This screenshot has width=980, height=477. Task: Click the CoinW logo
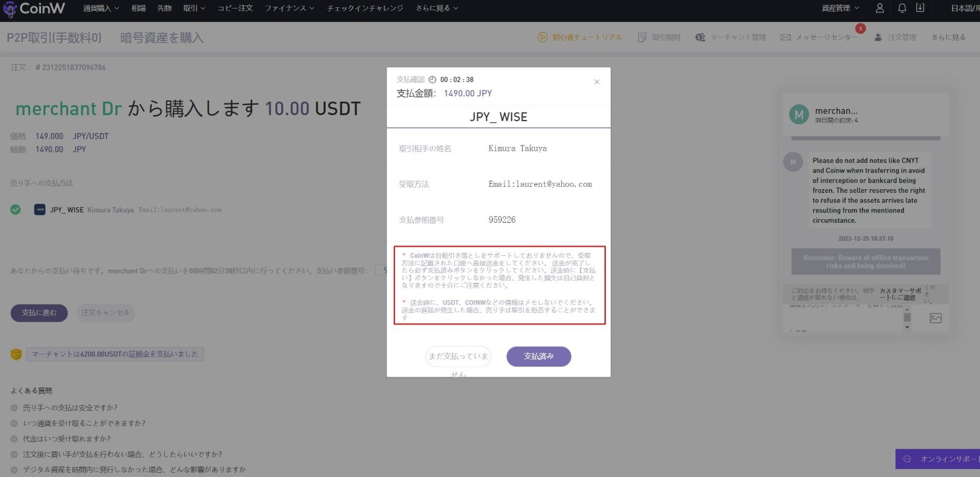click(34, 9)
